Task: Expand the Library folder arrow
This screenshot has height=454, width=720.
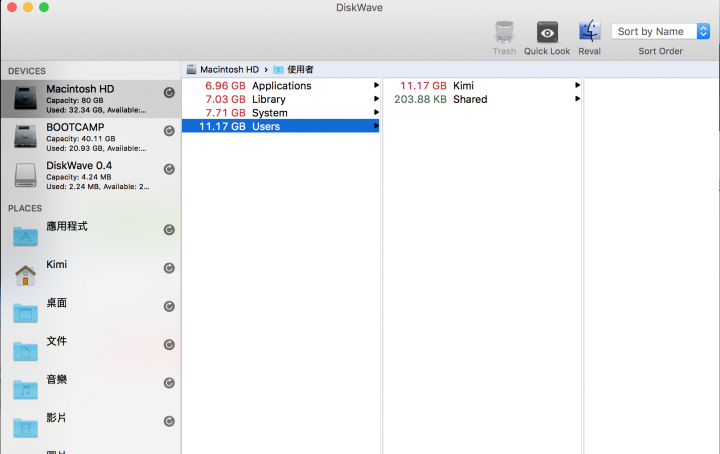Action: tap(376, 99)
